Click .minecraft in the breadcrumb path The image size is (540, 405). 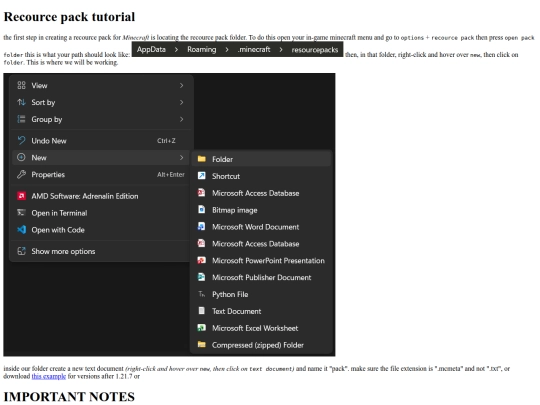point(254,50)
